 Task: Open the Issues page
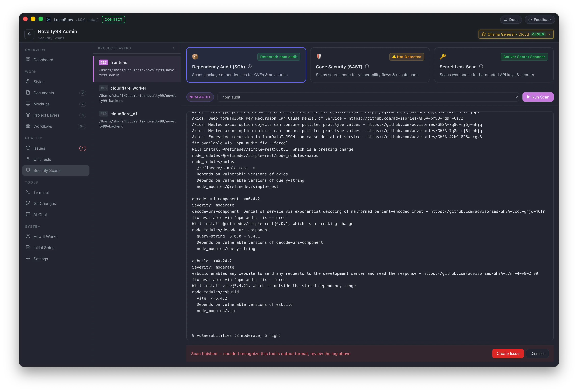tap(56, 148)
